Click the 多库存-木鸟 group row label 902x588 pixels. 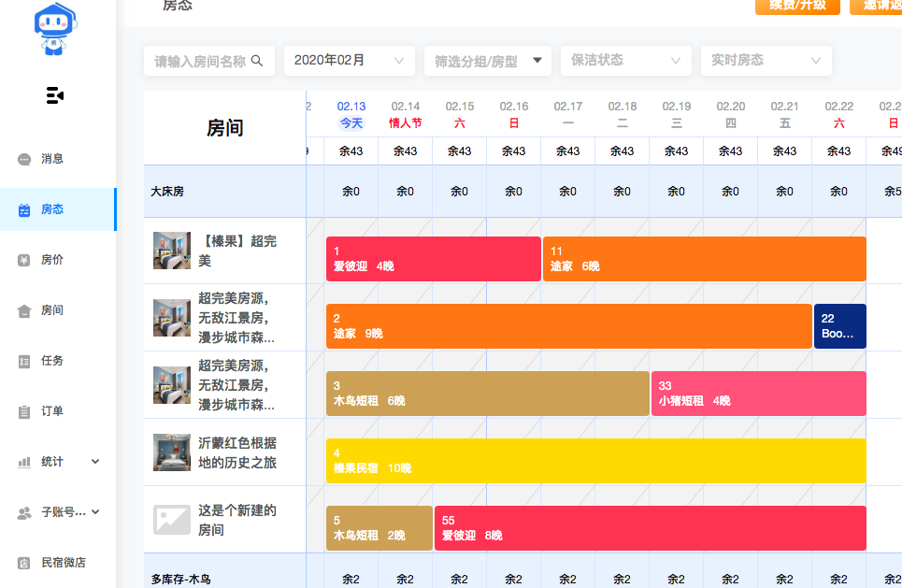point(180,580)
